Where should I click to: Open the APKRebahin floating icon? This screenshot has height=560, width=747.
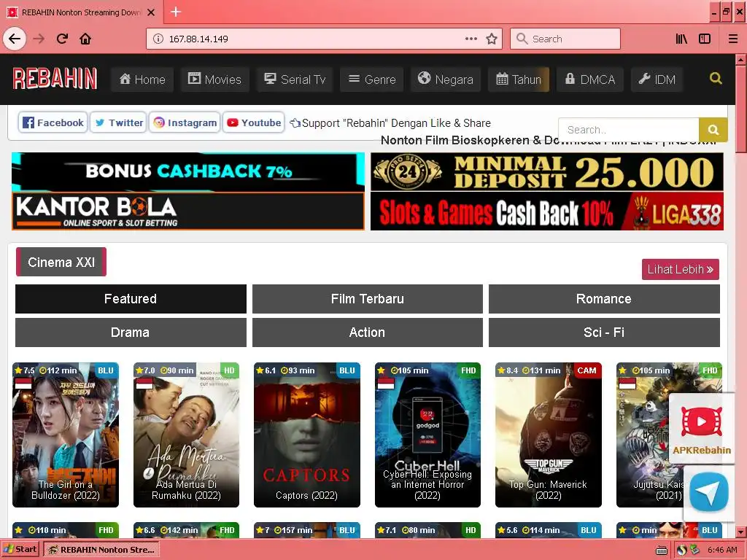point(701,429)
